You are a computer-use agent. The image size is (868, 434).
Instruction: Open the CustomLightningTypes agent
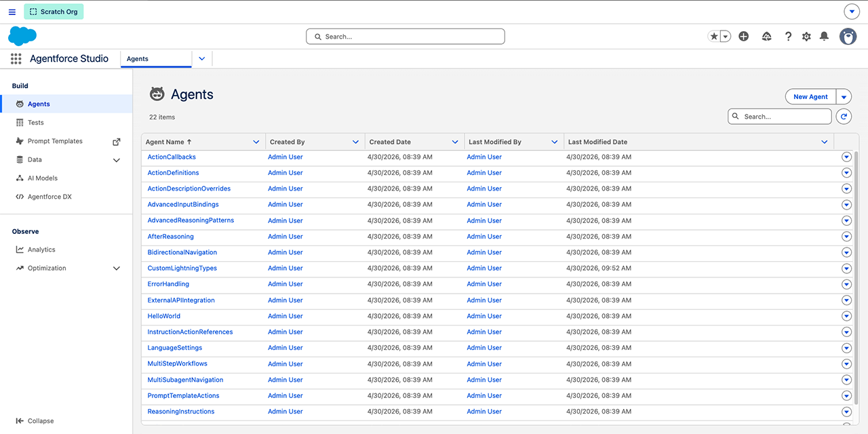coord(182,269)
